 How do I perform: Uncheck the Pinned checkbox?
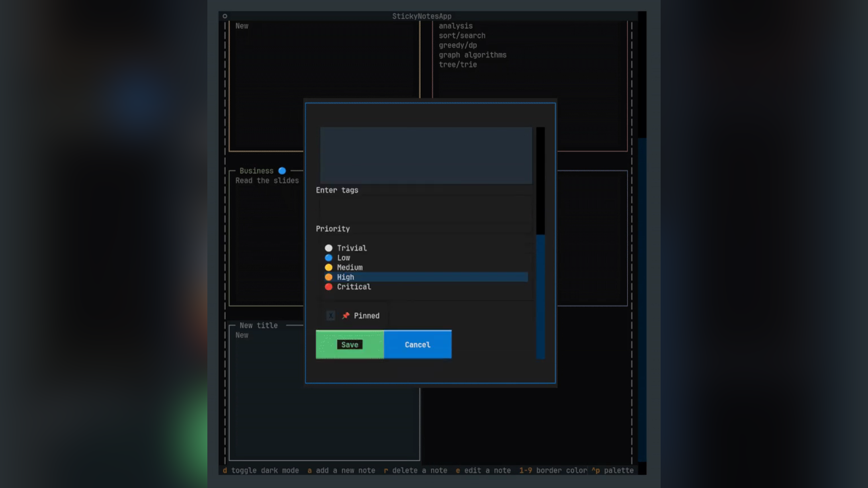click(x=330, y=316)
